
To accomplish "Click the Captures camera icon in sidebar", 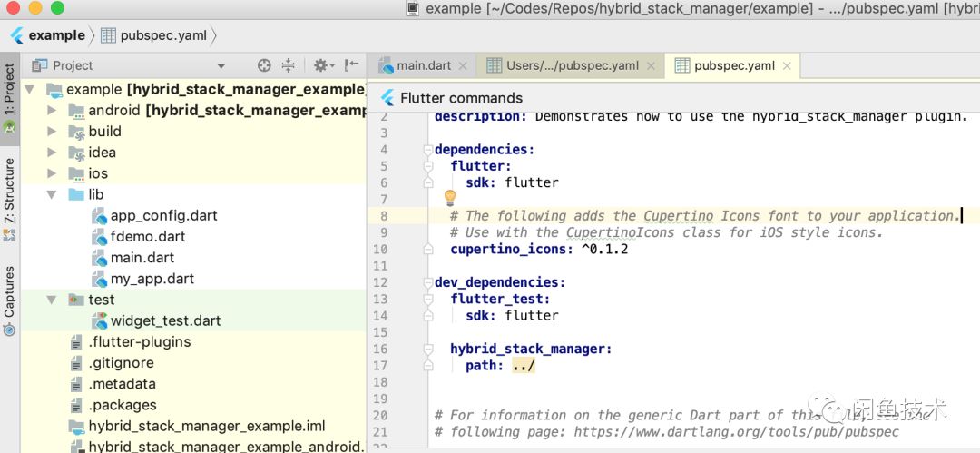I will (x=9, y=330).
